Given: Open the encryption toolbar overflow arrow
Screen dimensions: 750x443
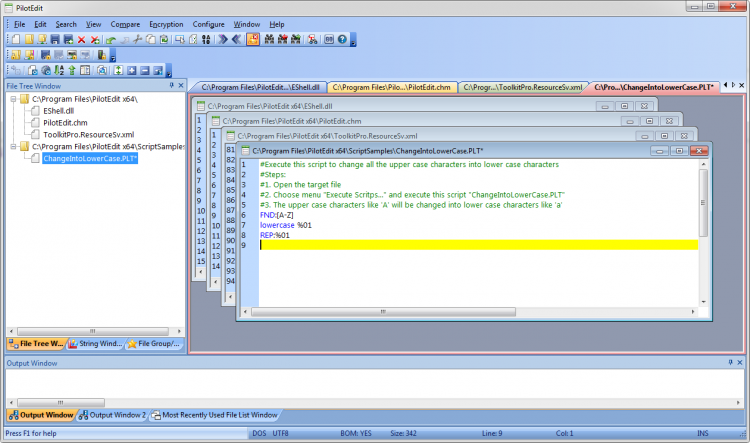Looking at the screenshot, I should tap(113, 56).
